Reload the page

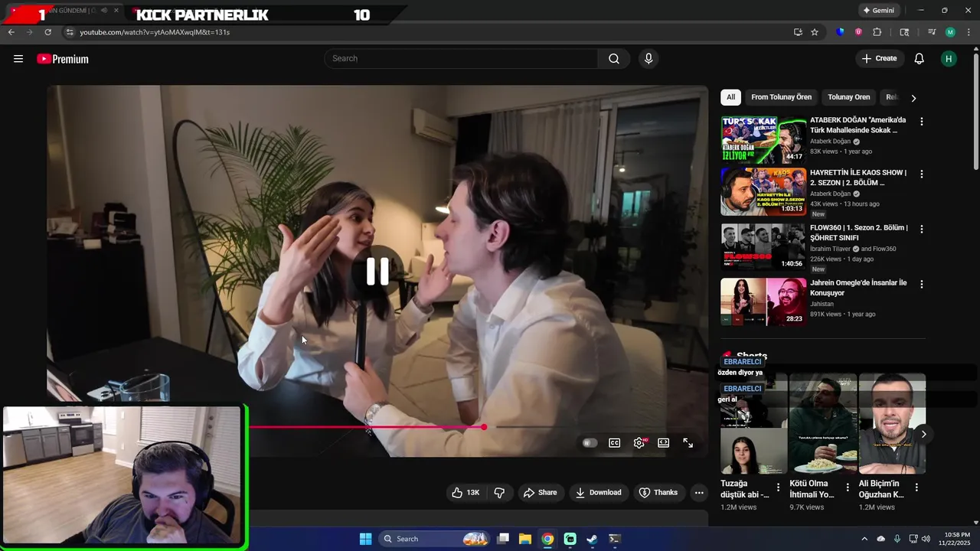pos(47,32)
